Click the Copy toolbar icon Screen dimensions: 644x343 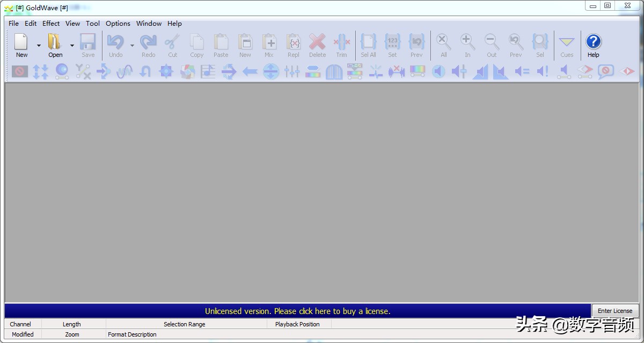(x=197, y=45)
